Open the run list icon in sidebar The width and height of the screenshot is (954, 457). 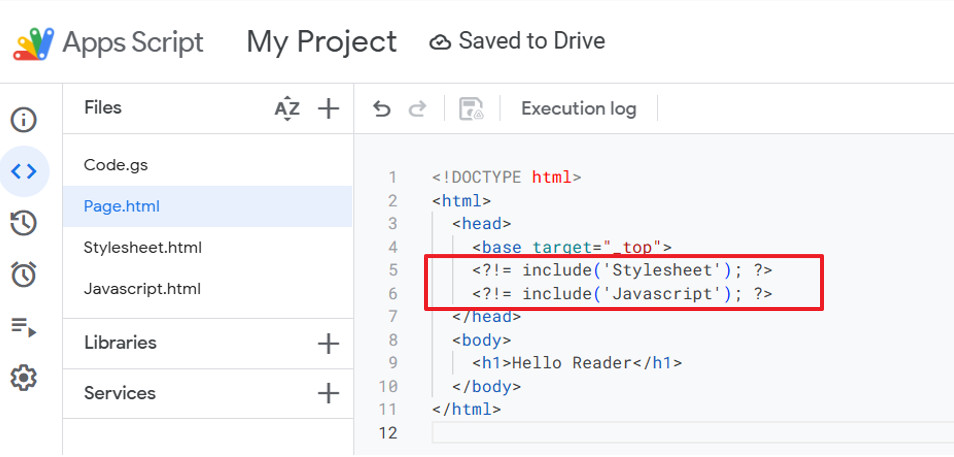(24, 326)
